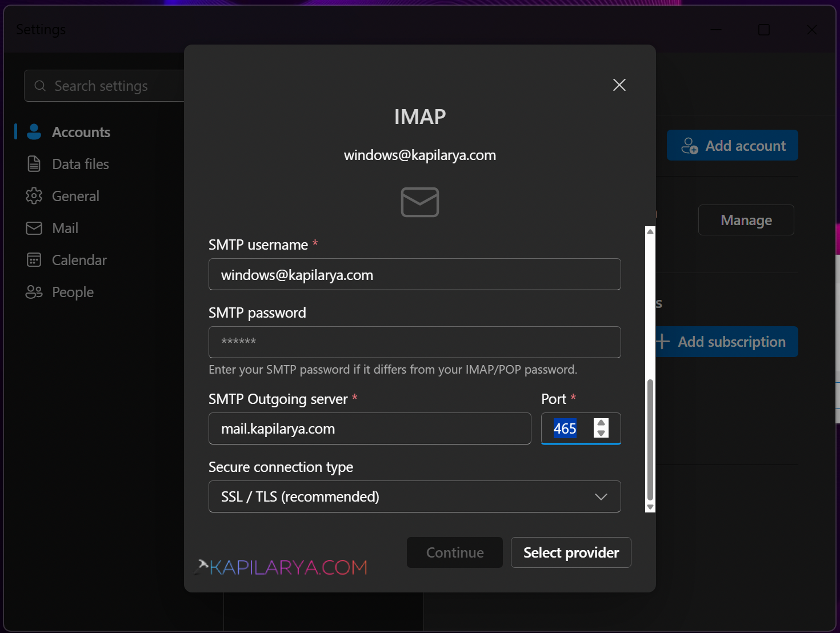Click the SMTP password hint text
Image resolution: width=840 pixels, height=633 pixels.
coord(393,370)
